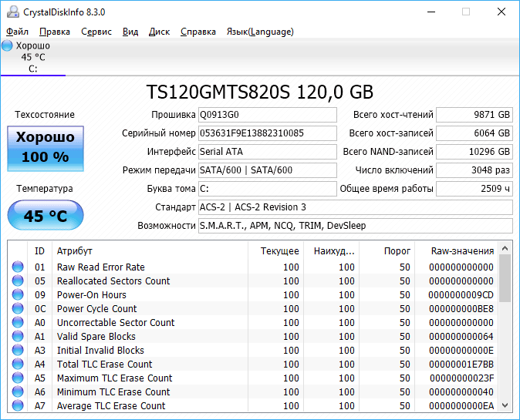Click the status icon of Maximum TLC Erase Count

(x=18, y=378)
